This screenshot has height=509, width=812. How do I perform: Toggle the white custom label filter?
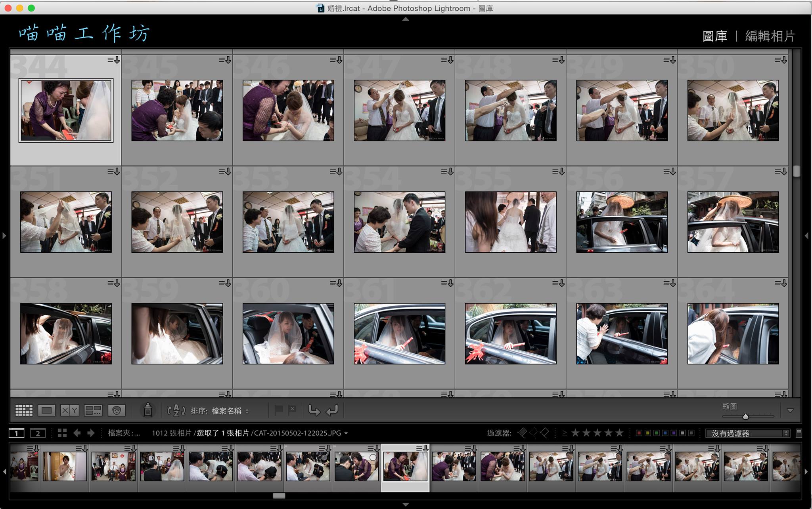click(x=682, y=433)
